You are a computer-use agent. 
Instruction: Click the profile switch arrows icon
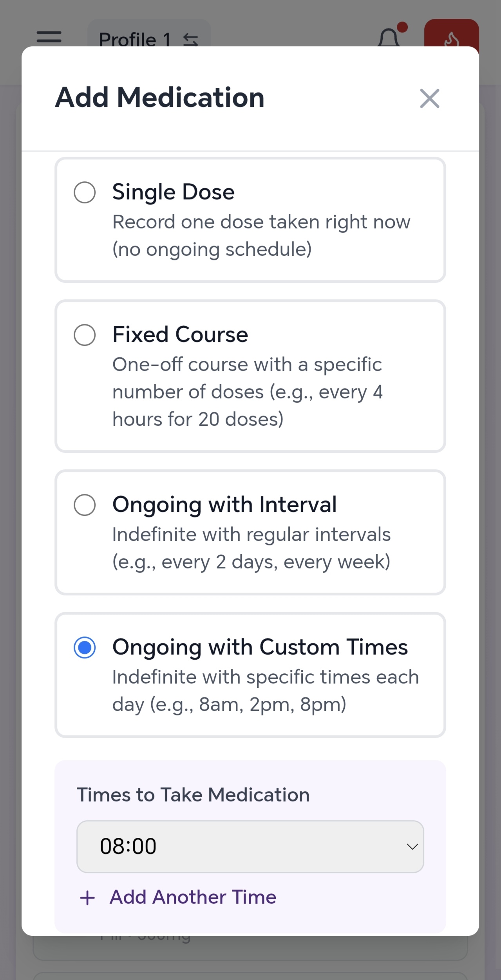[x=191, y=40]
